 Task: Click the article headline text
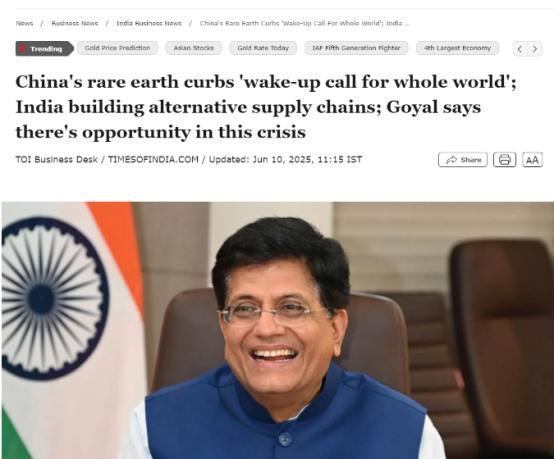pos(266,107)
